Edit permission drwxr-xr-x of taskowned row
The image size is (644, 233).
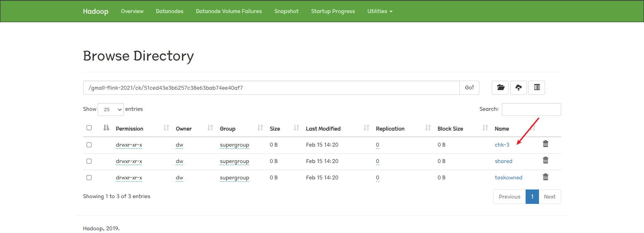coord(129,177)
